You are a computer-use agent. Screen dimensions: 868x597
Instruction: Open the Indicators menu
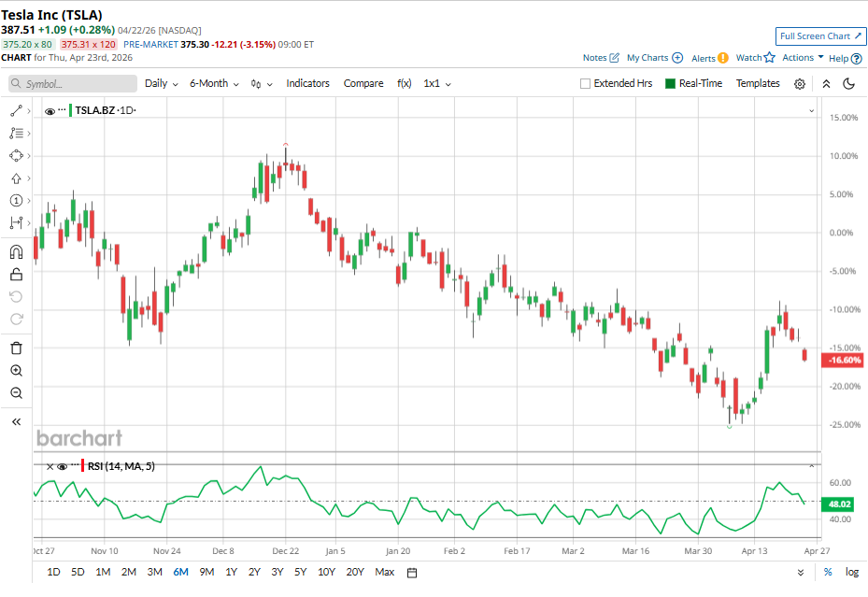click(x=307, y=83)
